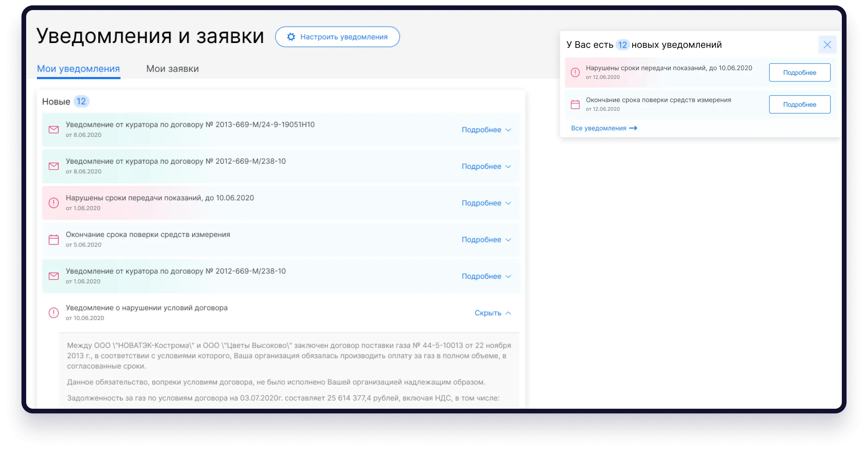868x451 pixels.
Task: Click envelope icon for contract 2013-669-М/24-9-19051Н10
Action: pos(54,130)
